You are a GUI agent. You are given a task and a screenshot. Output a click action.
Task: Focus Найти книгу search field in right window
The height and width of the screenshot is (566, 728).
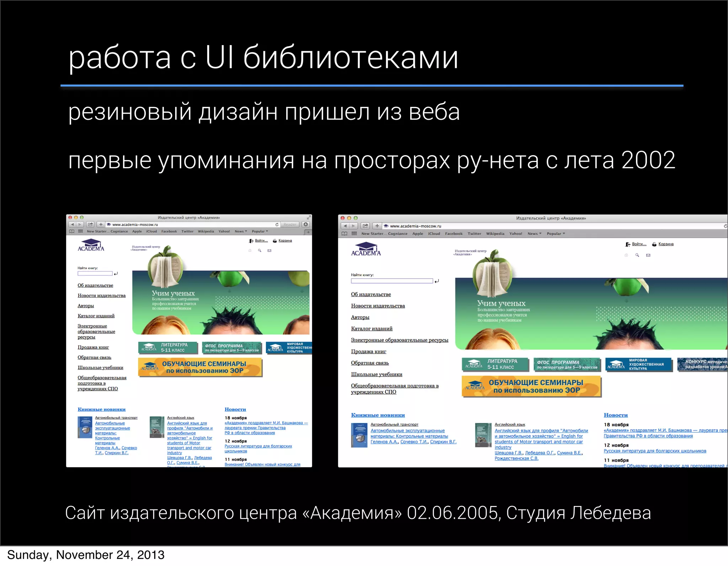pyautogui.click(x=392, y=281)
